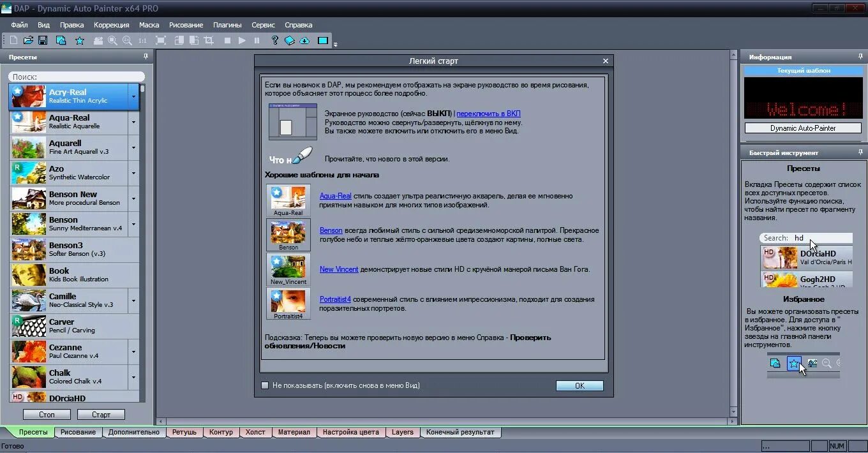This screenshot has width=868, height=453.
Task: Open the Portraitist4 link
Action: (335, 299)
